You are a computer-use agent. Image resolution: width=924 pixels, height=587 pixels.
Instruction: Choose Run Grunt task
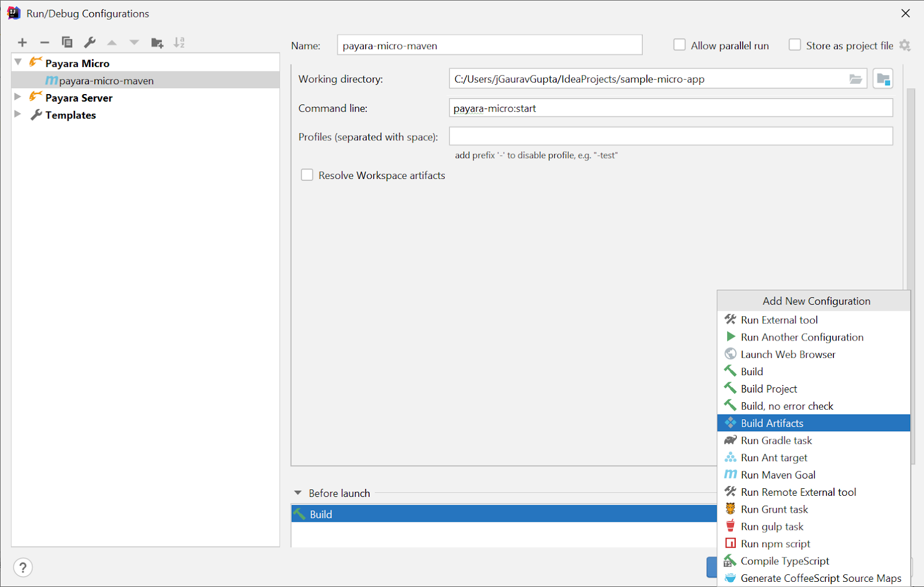coord(814,509)
